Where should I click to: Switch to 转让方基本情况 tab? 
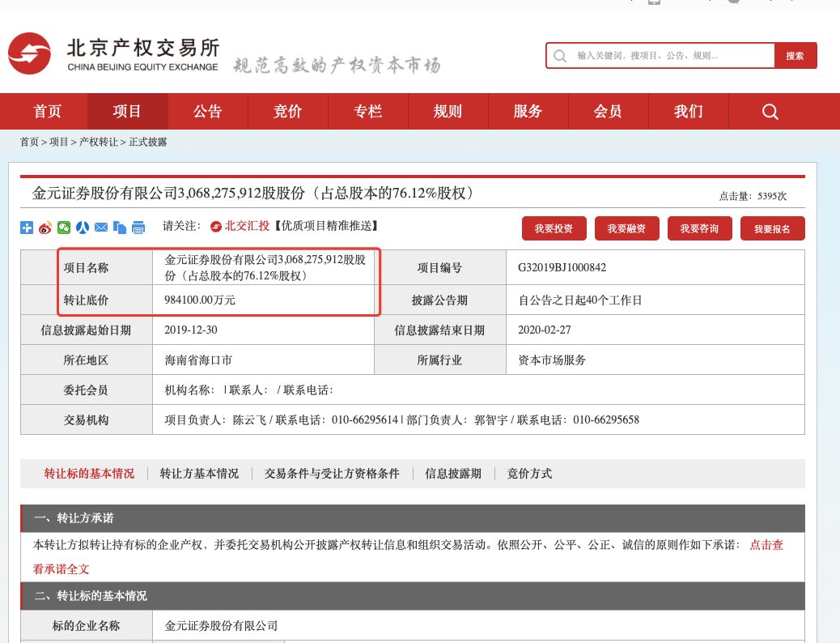[x=199, y=473]
